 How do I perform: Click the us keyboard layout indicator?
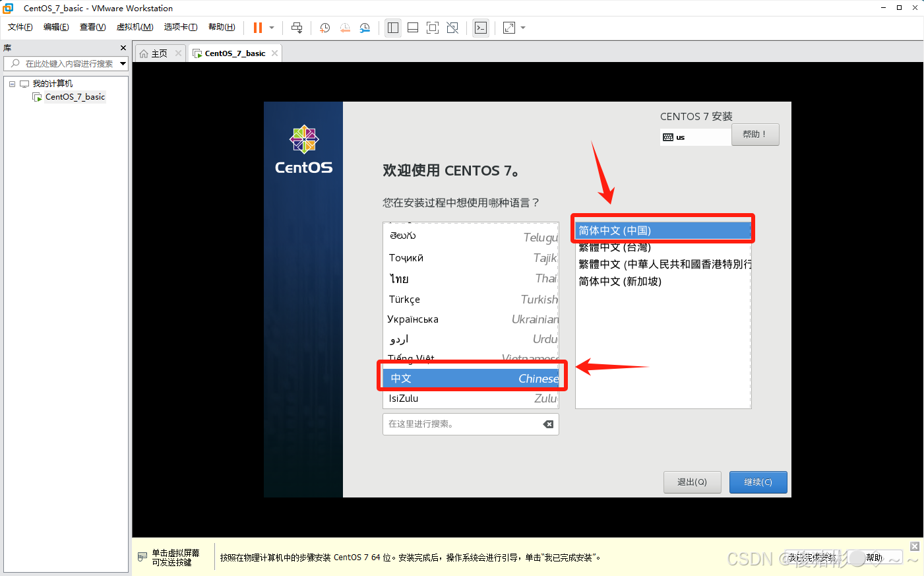click(695, 137)
